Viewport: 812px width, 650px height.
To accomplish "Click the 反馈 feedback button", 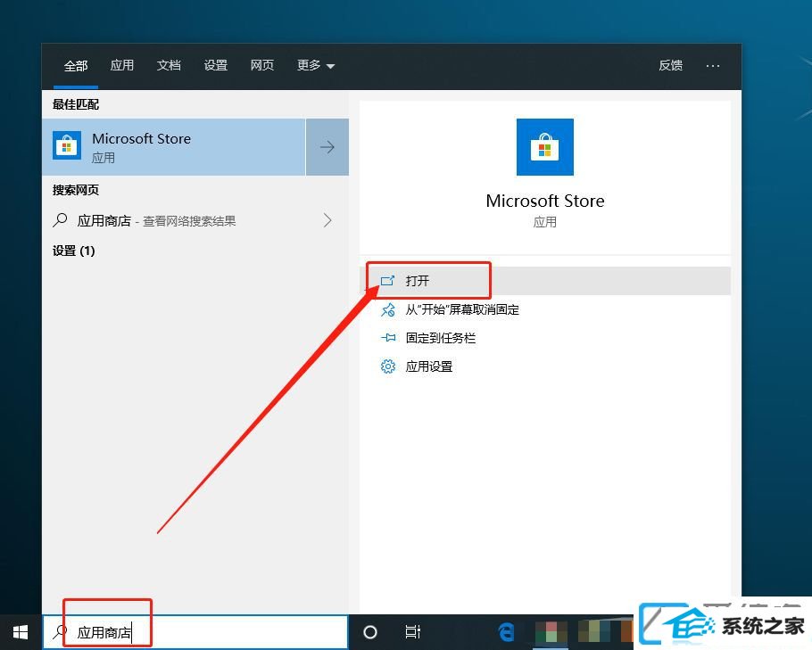I will click(671, 65).
